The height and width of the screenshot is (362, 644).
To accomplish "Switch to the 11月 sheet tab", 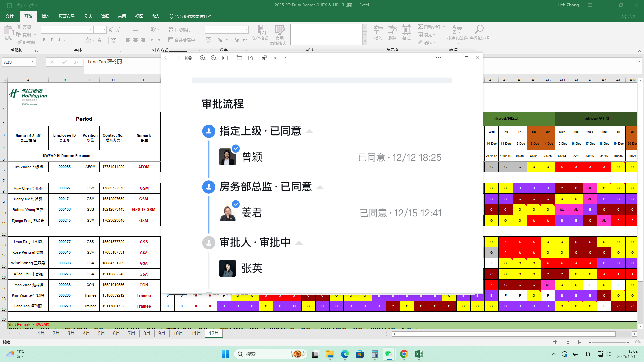I will tap(196, 333).
